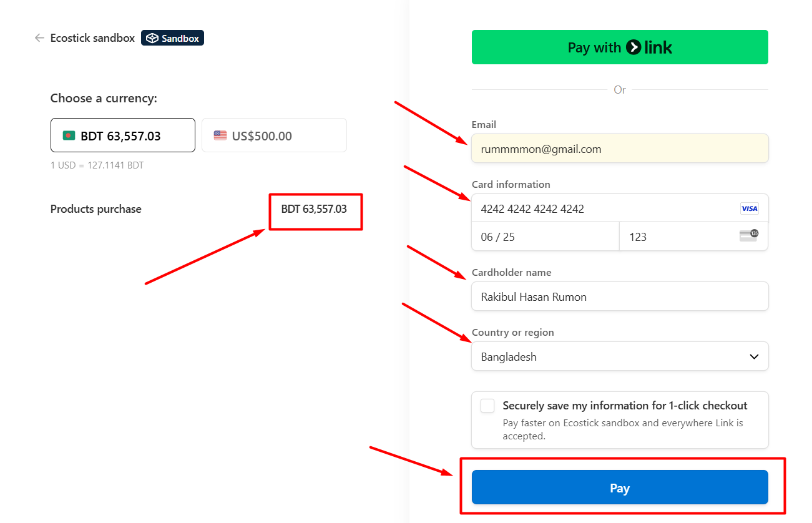This screenshot has width=812, height=523.
Task: Click the Ecostick sandbox merchant link
Action: coord(92,38)
